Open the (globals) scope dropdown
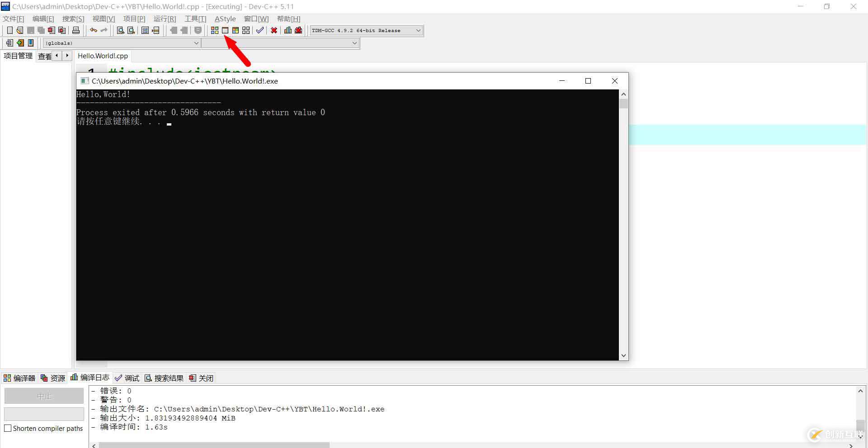 122,43
